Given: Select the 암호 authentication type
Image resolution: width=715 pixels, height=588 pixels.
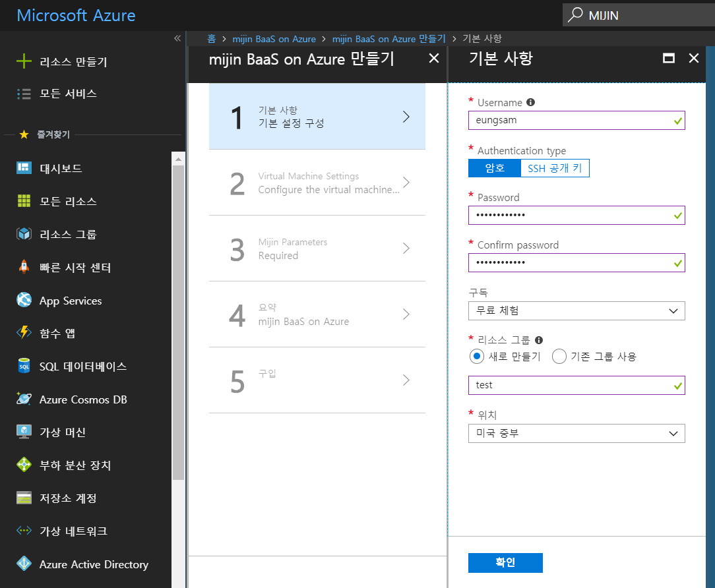Looking at the screenshot, I should click(494, 168).
